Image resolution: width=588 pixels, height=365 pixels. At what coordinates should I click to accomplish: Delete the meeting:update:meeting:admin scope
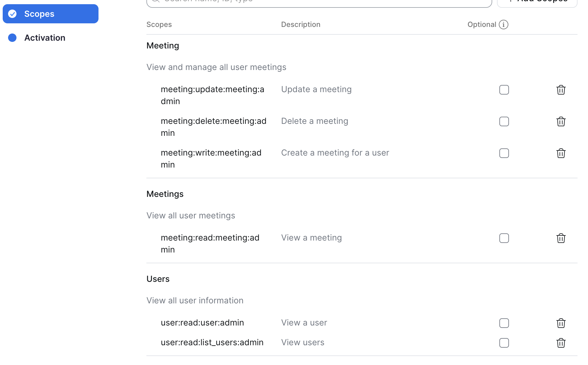(561, 90)
